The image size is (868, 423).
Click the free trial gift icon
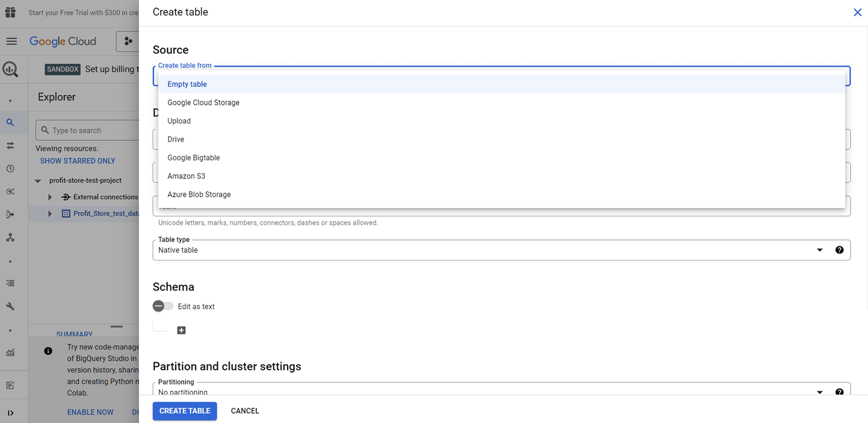click(x=10, y=12)
